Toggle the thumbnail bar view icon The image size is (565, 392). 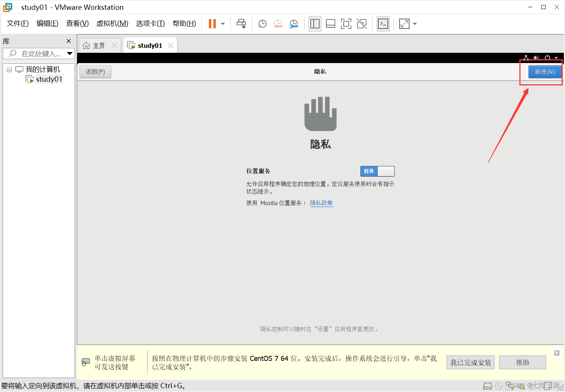[330, 24]
